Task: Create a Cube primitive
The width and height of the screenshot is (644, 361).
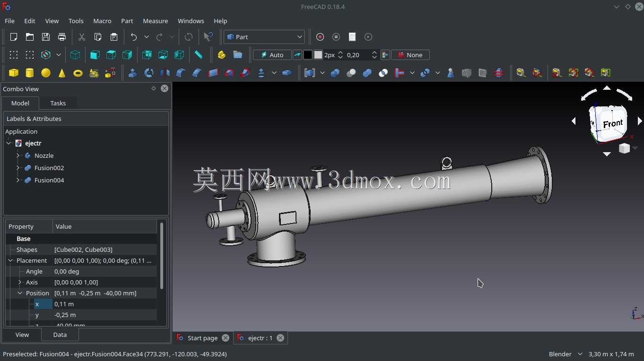Action: 14,73
